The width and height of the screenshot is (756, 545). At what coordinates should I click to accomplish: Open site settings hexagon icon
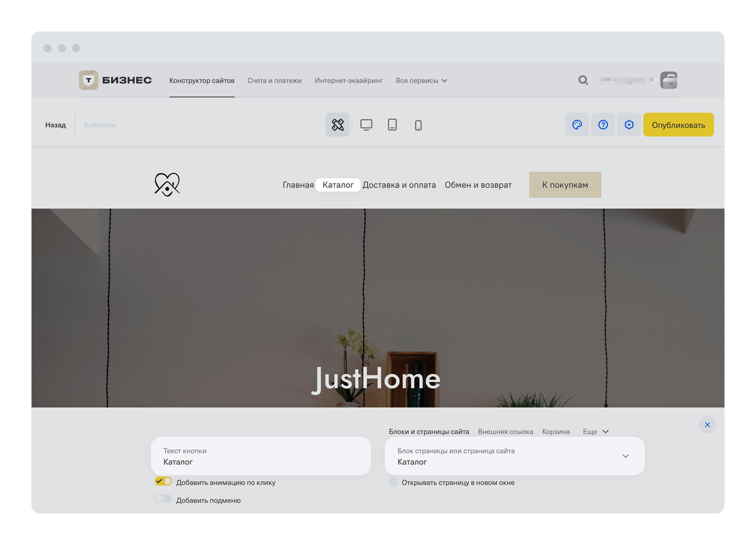[629, 125]
